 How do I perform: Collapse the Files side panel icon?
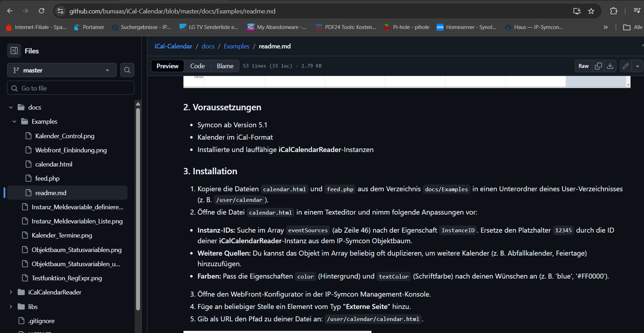tap(14, 51)
